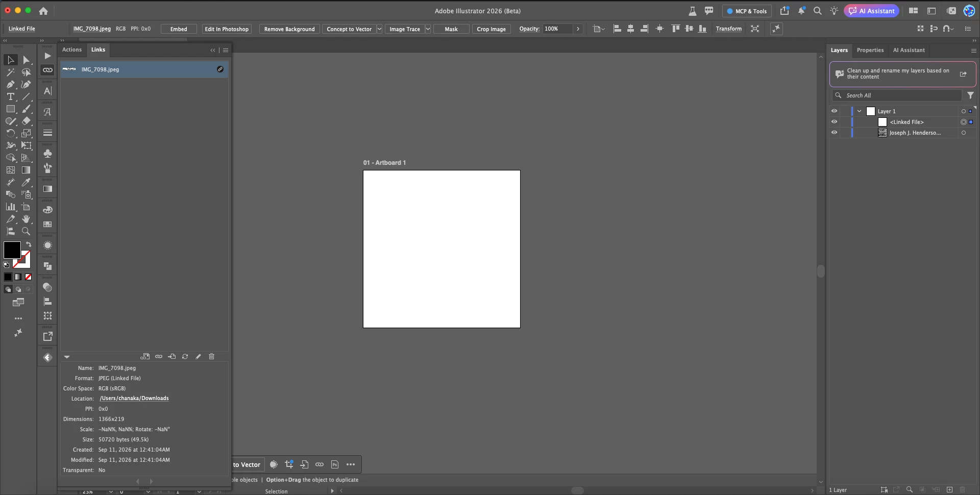The width and height of the screenshot is (980, 495).
Task: Click the Remove Background button
Action: click(x=289, y=29)
